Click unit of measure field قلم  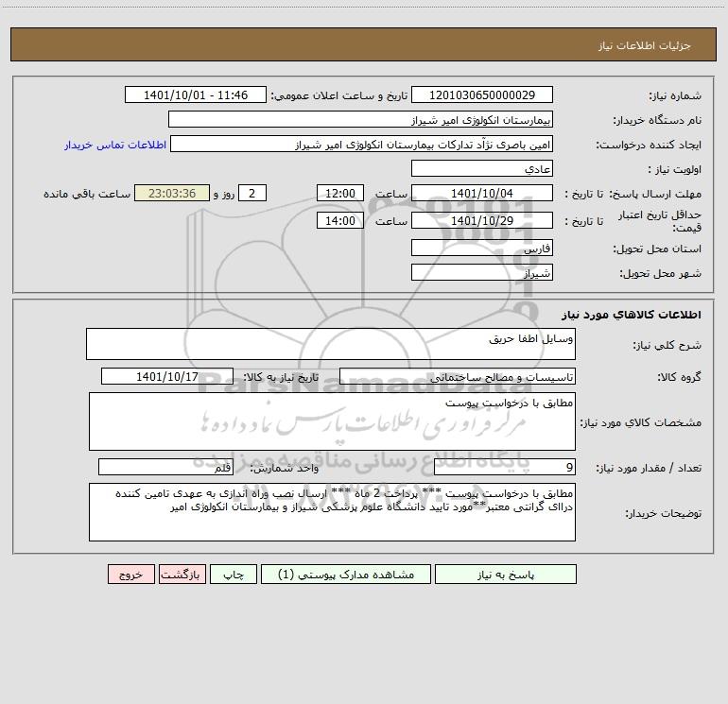[165, 467]
